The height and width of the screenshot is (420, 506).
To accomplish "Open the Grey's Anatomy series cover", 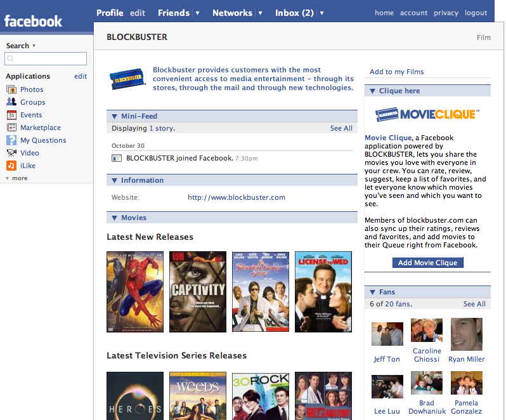I will point(323,396).
